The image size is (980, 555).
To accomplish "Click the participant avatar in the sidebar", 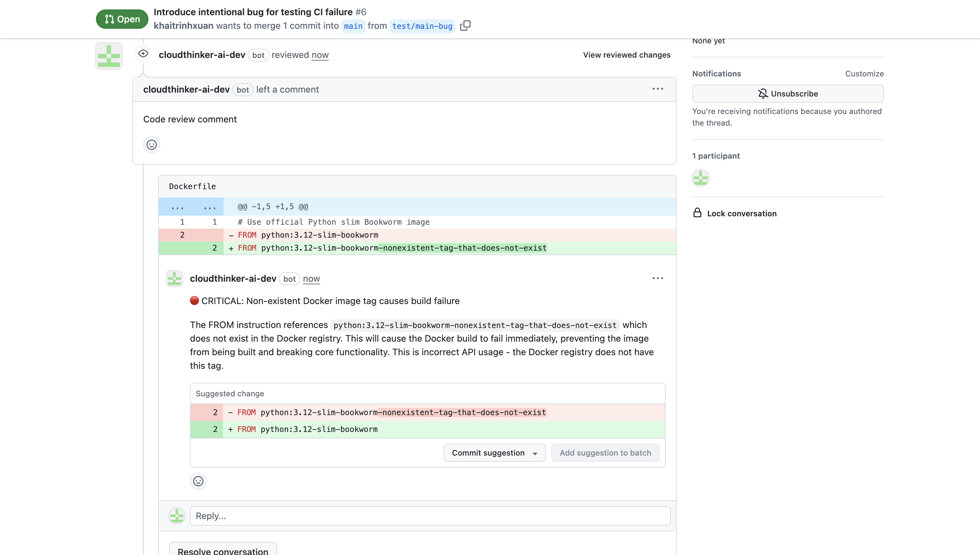I will coord(700,177).
